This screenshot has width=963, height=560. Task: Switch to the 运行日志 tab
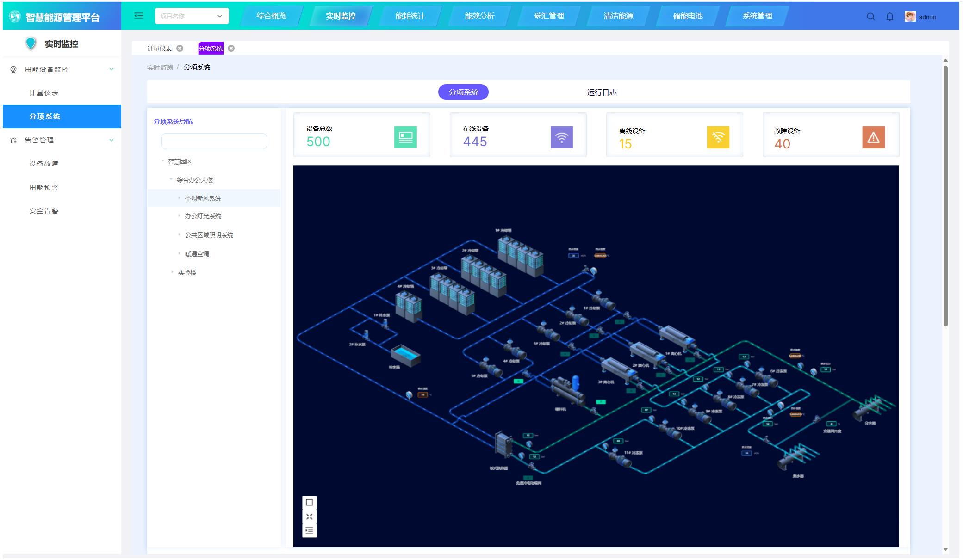(602, 92)
